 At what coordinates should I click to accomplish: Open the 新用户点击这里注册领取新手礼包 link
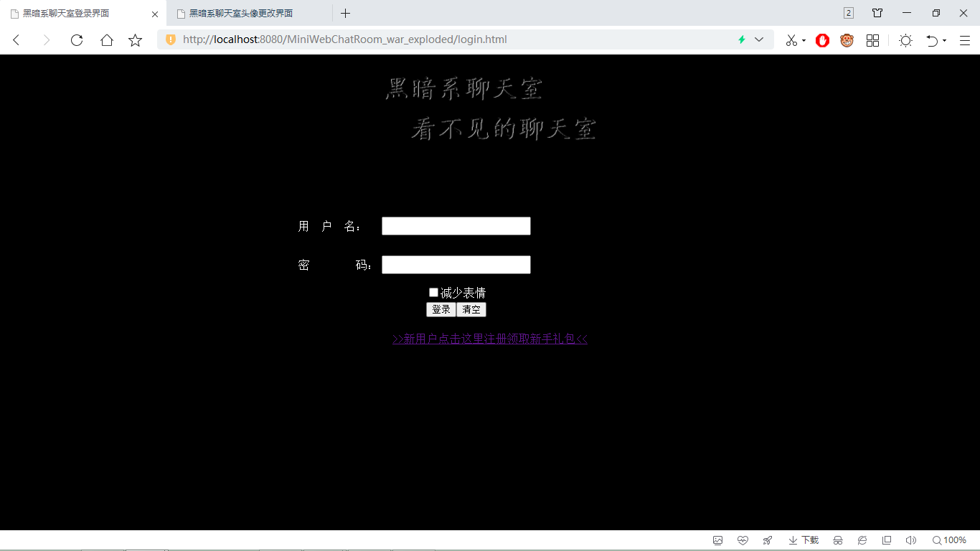[490, 339]
